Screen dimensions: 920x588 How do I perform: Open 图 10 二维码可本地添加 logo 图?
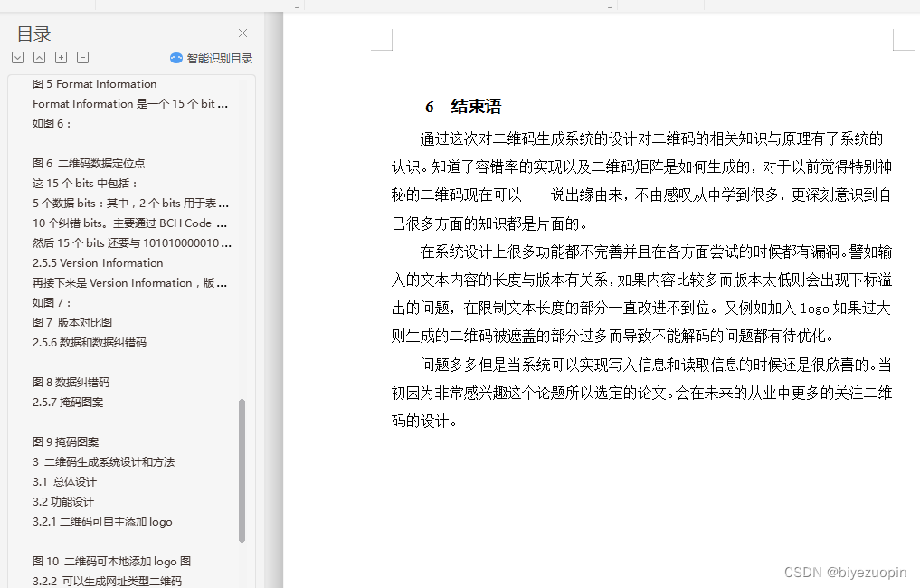point(114,561)
